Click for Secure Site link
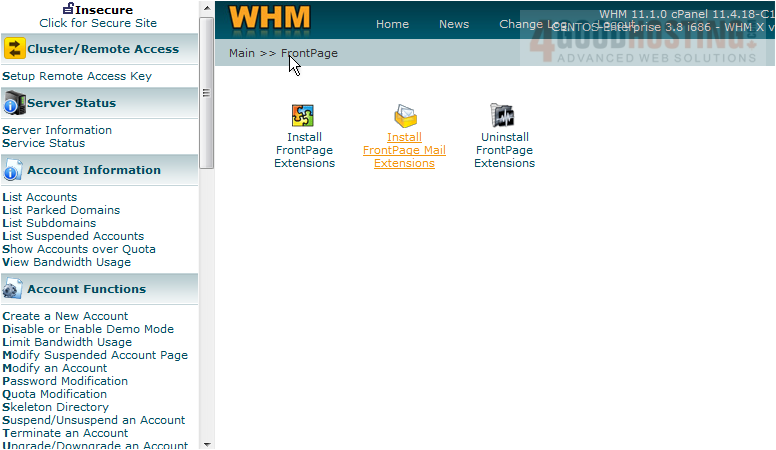This screenshot has height=450, width=776. pos(98,22)
